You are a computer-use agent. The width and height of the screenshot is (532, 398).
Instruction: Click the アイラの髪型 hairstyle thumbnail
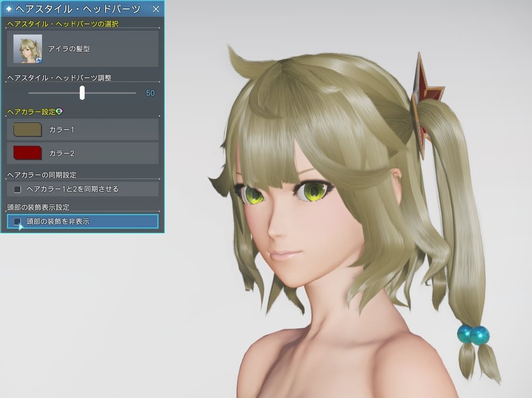(28, 49)
